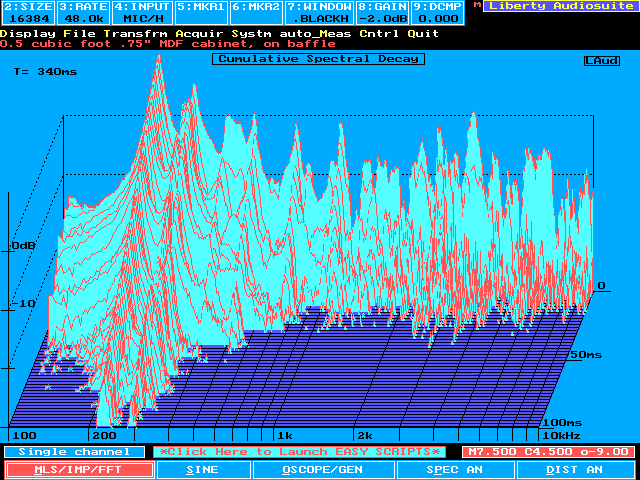
Task: Select the INPUT MIC/H field
Action: pyautogui.click(x=141, y=12)
